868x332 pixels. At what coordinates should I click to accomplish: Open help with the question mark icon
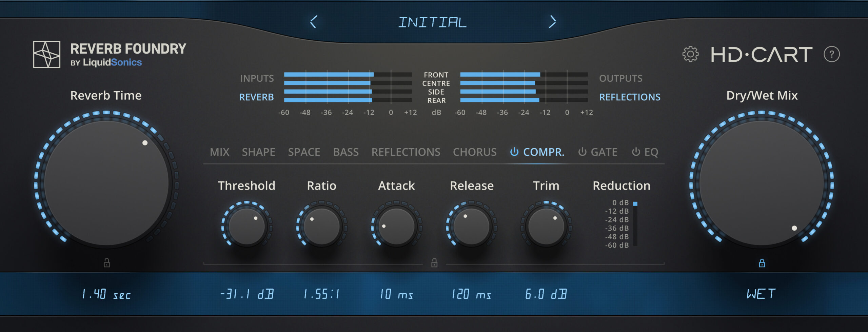tap(831, 54)
